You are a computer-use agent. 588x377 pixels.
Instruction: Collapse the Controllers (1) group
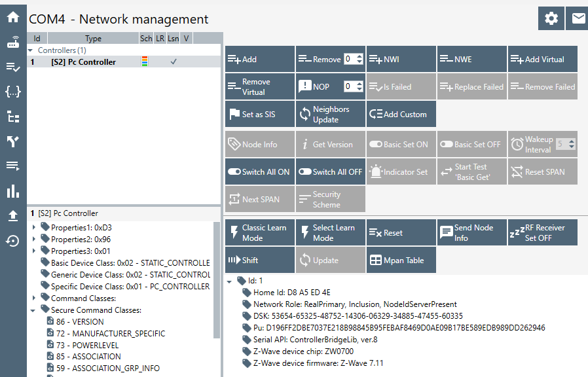click(x=31, y=50)
